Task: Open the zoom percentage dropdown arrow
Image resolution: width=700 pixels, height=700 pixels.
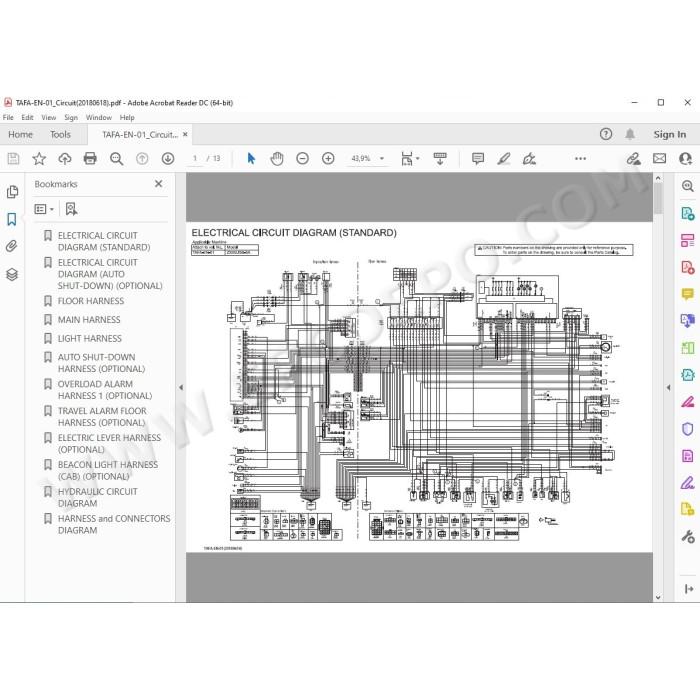Action: point(382,158)
